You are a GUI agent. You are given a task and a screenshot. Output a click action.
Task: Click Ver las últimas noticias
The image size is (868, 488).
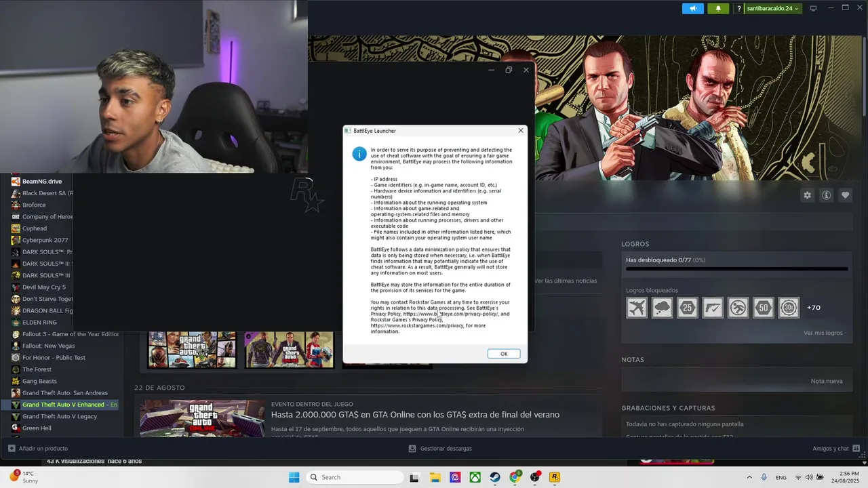tap(566, 281)
